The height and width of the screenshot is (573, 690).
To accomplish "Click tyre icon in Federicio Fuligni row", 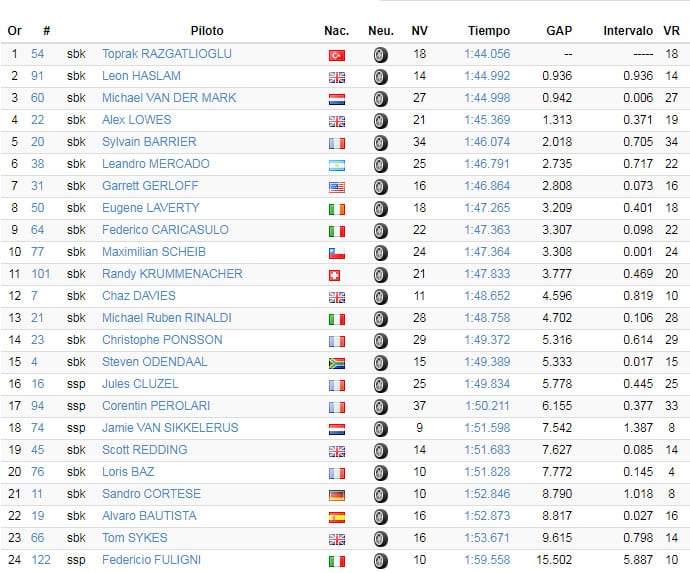I will (x=380, y=561).
